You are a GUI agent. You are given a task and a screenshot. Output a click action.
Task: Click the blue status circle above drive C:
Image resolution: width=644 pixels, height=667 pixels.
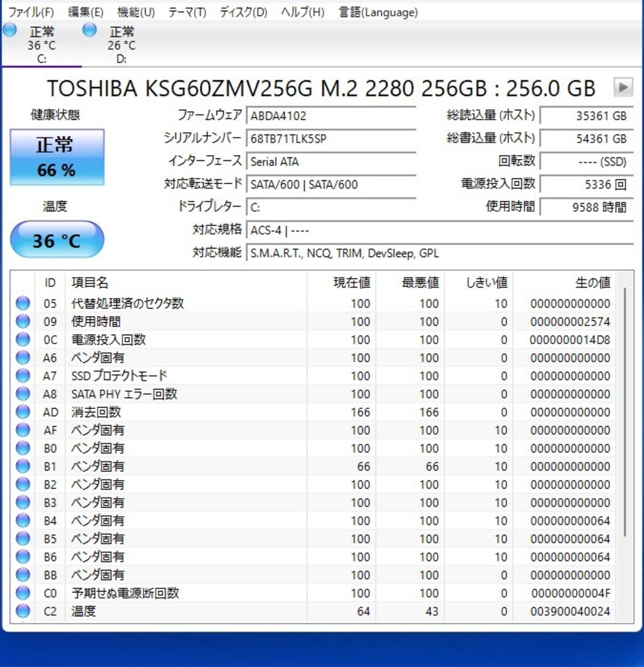tap(10, 30)
